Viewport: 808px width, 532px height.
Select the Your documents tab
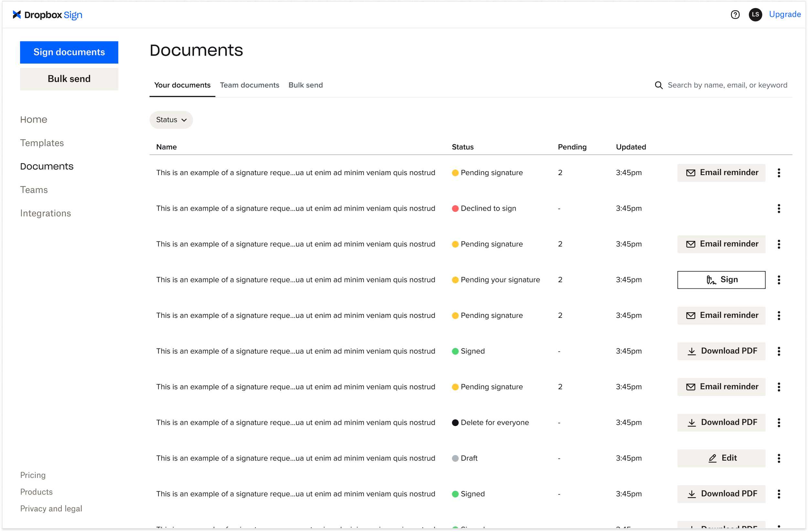click(182, 85)
